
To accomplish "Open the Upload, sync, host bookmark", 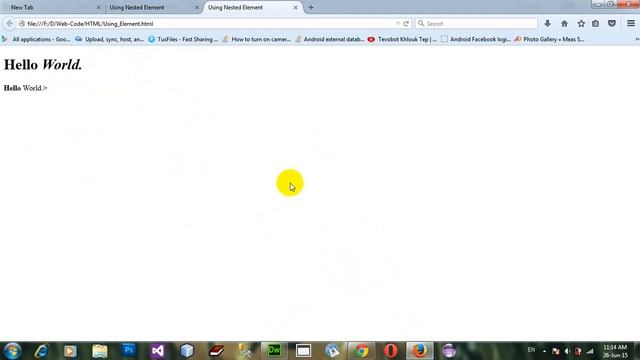I will click(109, 39).
